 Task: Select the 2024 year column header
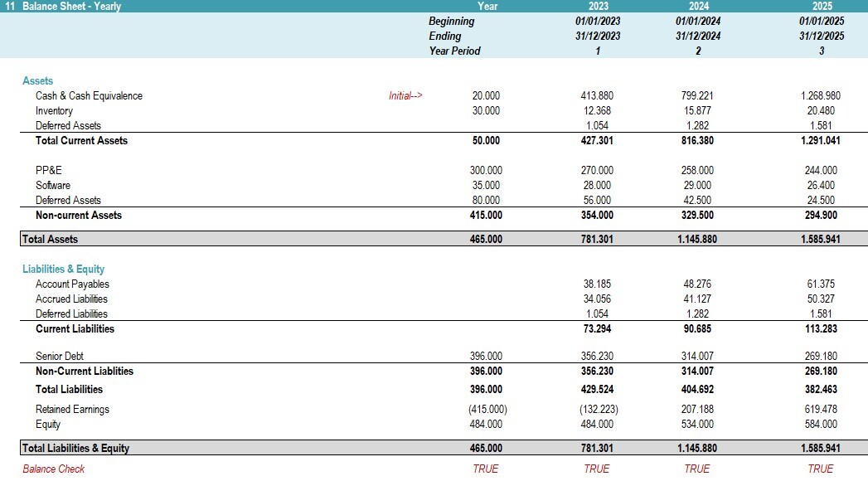tap(698, 6)
